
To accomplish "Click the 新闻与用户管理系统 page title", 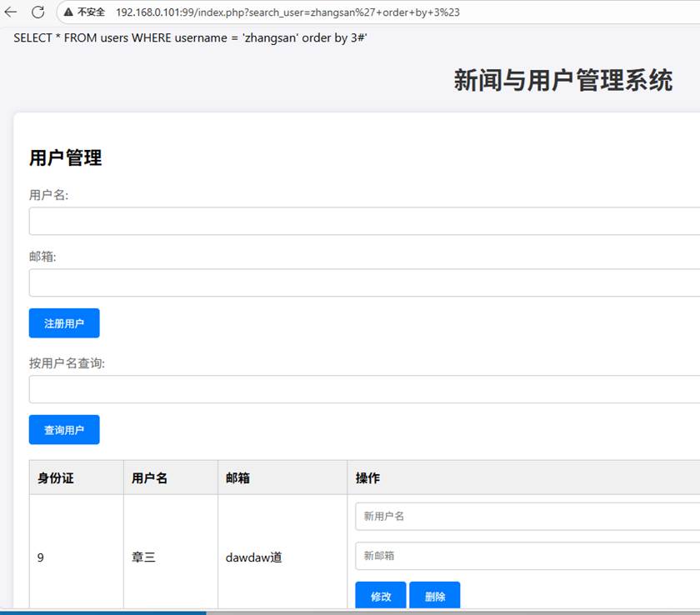I will 563,80.
